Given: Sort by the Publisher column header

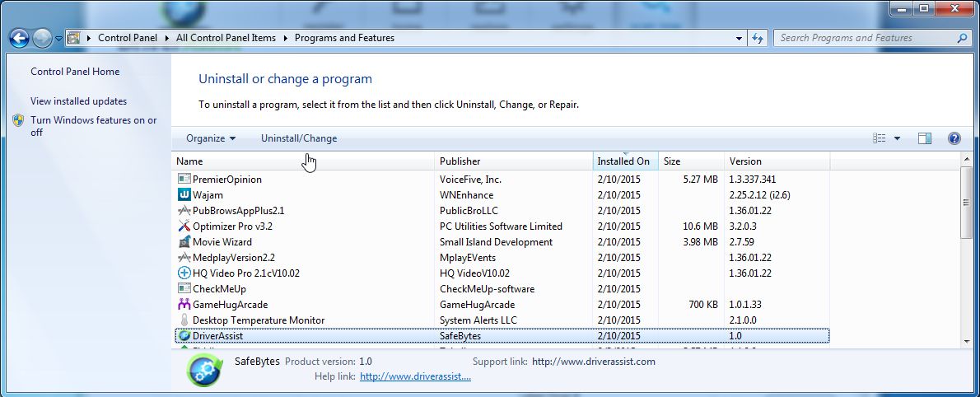Looking at the screenshot, I should click(514, 161).
